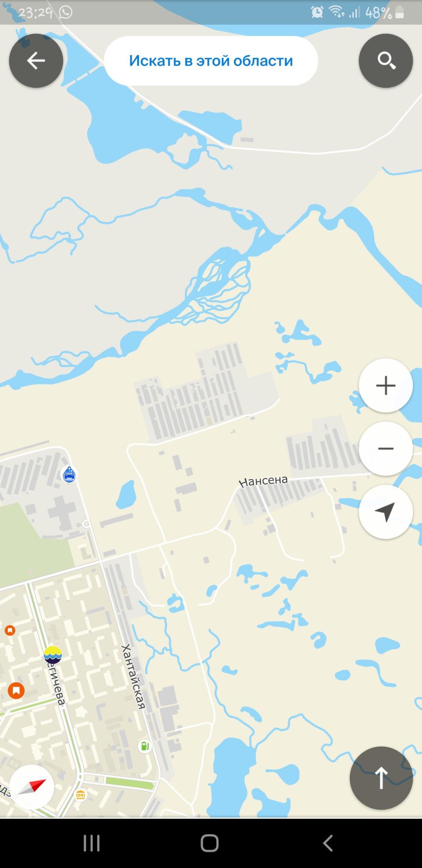422x868 pixels.
Task: Open Android recent apps button
Action: 92,843
